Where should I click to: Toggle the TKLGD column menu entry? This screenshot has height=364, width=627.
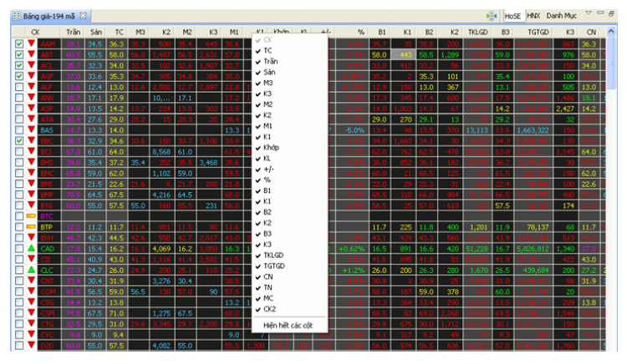[x=290, y=255]
